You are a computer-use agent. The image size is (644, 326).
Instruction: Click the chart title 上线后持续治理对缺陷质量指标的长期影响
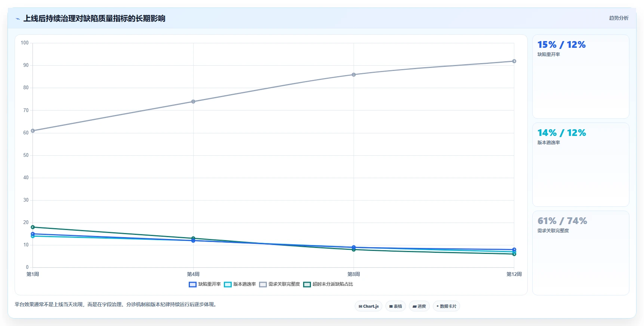[95, 19]
